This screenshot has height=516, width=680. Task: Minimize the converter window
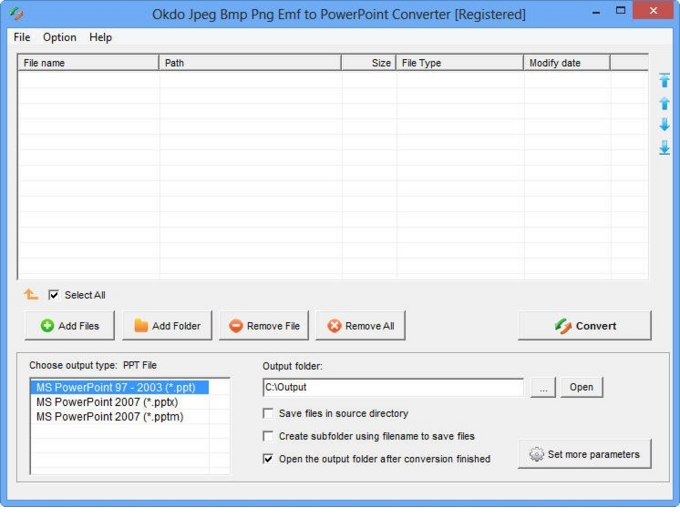pos(596,11)
